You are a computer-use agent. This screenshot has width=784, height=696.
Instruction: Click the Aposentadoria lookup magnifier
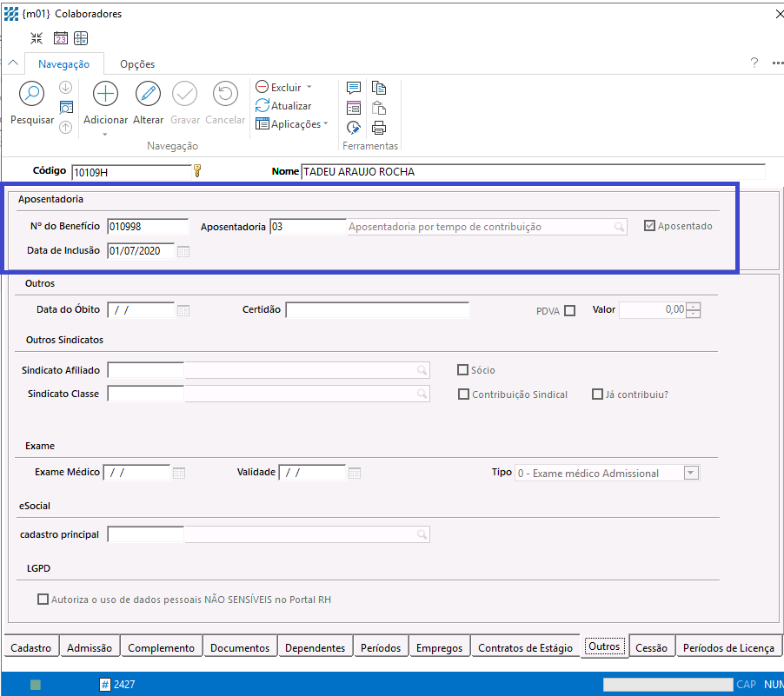tap(619, 227)
